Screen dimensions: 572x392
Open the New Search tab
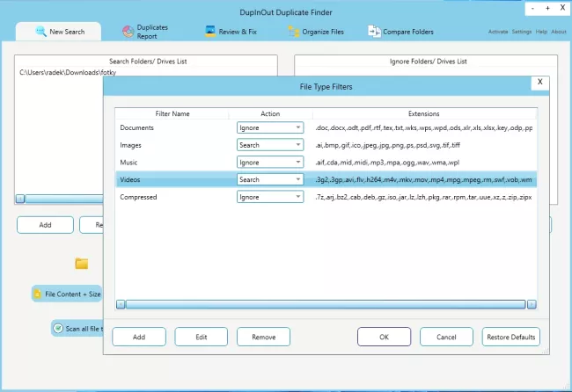pyautogui.click(x=58, y=32)
